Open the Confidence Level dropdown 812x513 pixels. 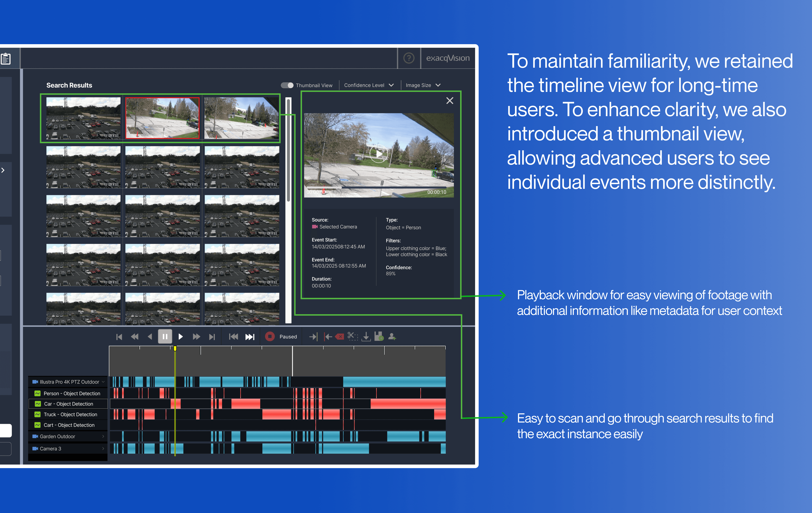(x=369, y=85)
